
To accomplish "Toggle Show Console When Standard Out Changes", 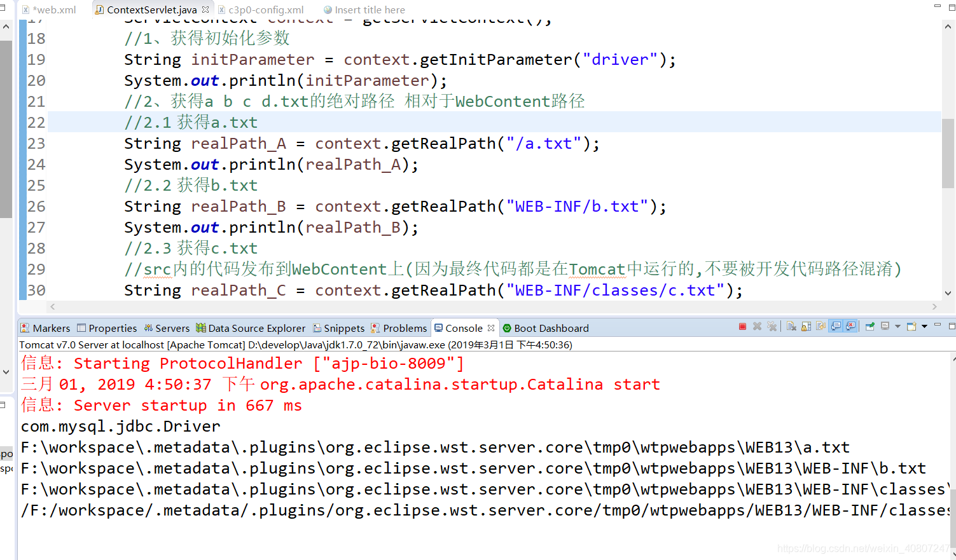I will 836,327.
